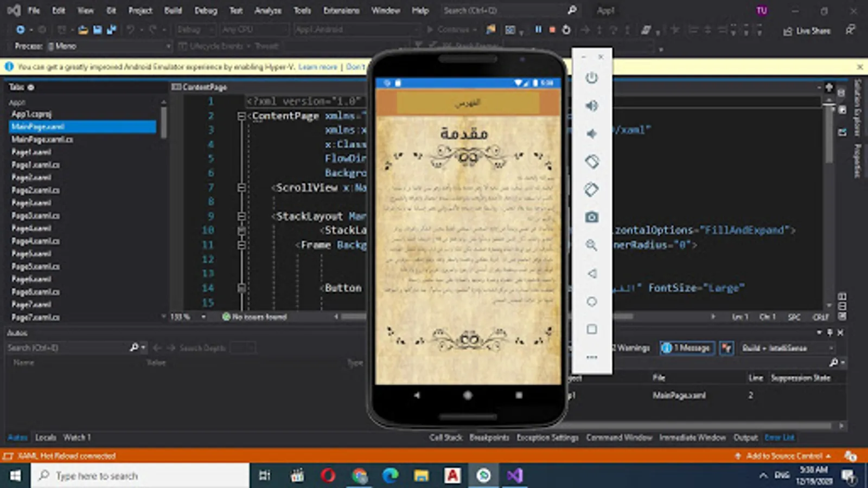Screen dimensions: 868x488
Task: Take emulator screenshot with camera icon
Action: click(591, 217)
